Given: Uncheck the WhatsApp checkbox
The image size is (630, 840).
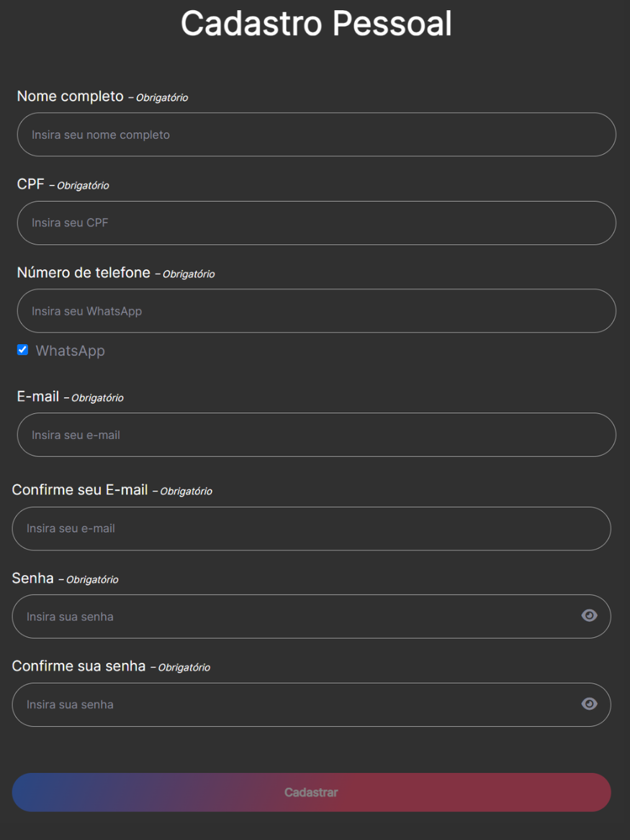Looking at the screenshot, I should click(x=22, y=349).
